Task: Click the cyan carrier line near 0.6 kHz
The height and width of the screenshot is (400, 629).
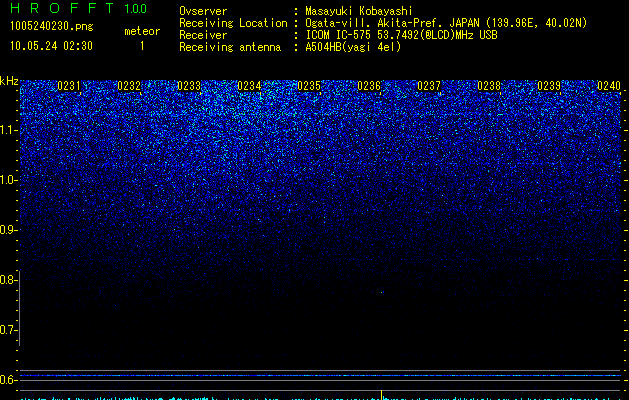Action: (320, 376)
